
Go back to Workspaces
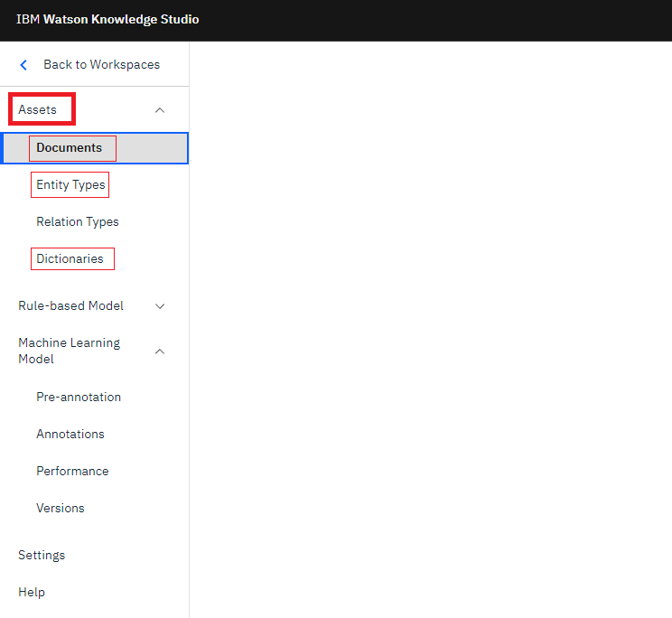click(x=101, y=64)
